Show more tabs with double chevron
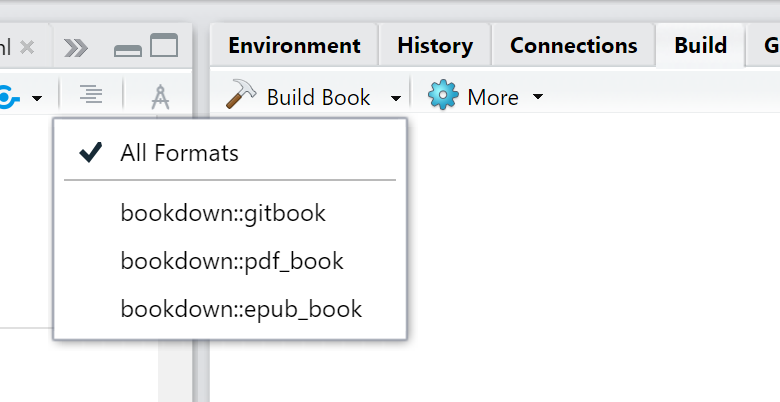The width and height of the screenshot is (780, 402). (75, 46)
